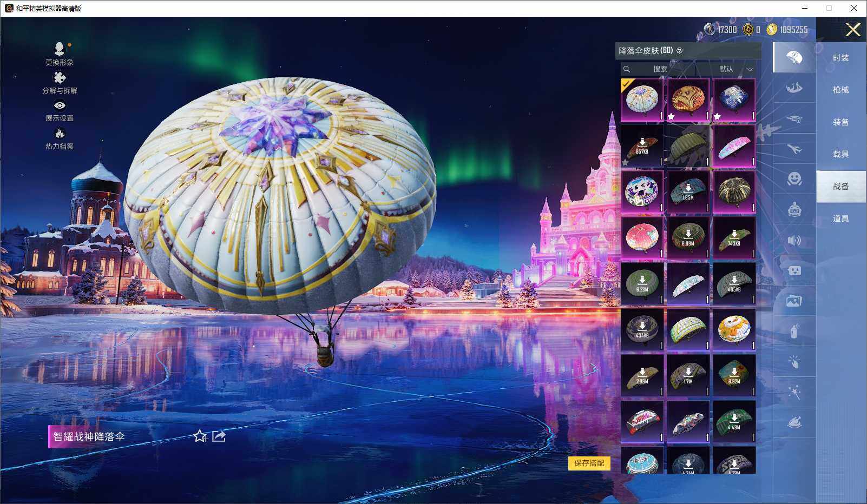This screenshot has width=867, height=504.
Task: Unfavorite the starred gold parachute thumbnail
Action: pyautogui.click(x=671, y=116)
